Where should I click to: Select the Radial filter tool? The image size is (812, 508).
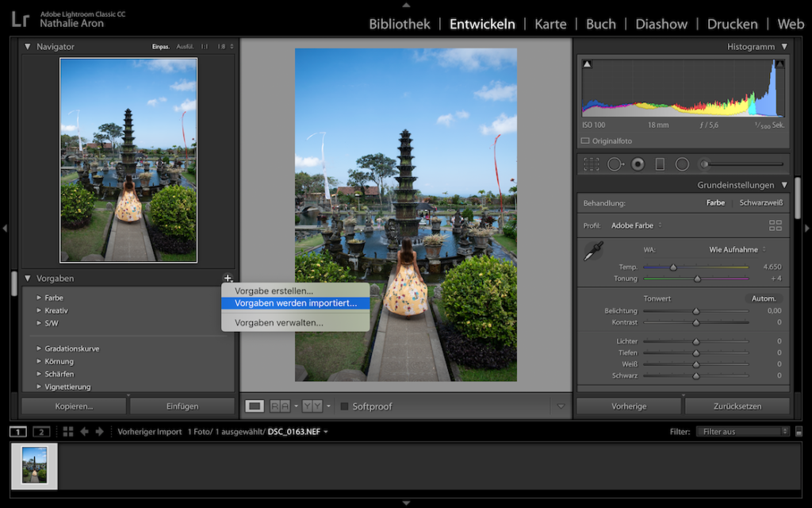pos(682,164)
